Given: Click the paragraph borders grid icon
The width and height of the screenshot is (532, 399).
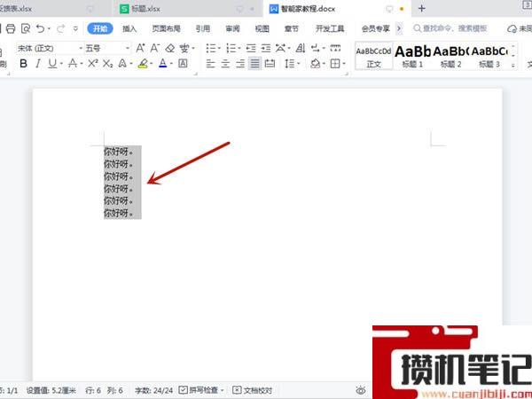Looking at the screenshot, I should 335,64.
